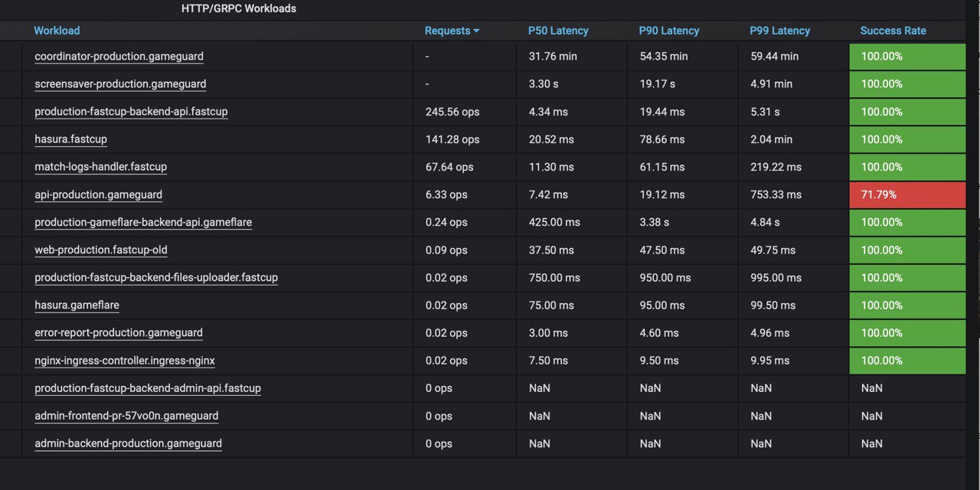Screen dimensions: 980x490
Task: Click the 6.33 ops requests value
Action: [446, 194]
